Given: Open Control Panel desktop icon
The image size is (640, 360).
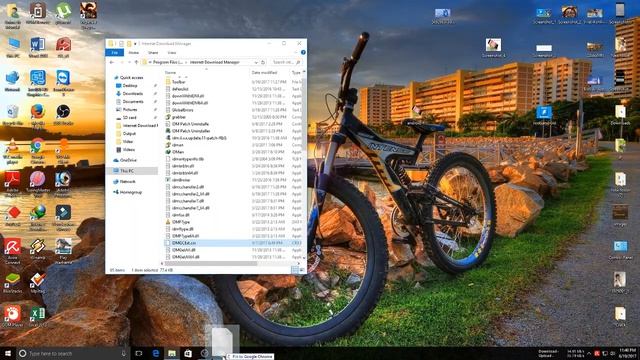Looking at the screenshot, I should click(620, 250).
